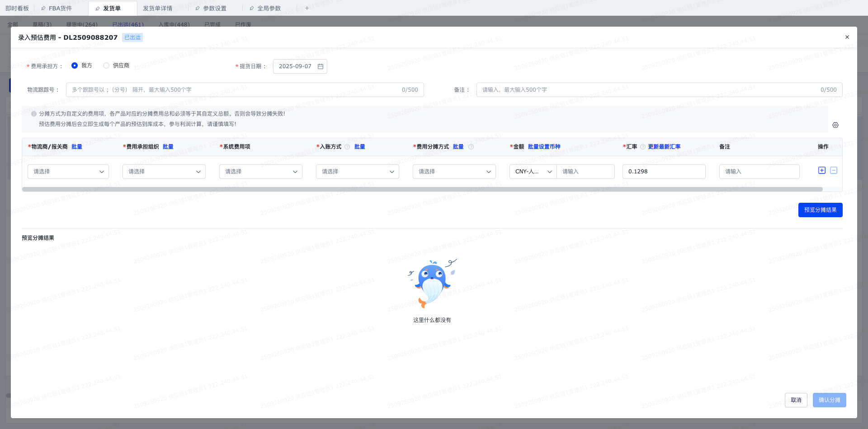Click the 预览分摊结果 section heading
The height and width of the screenshot is (429, 868).
point(38,238)
